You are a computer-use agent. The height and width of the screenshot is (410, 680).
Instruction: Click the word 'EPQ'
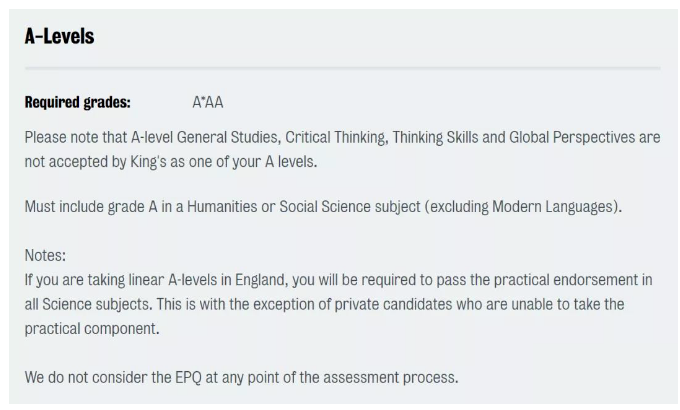[x=188, y=377]
